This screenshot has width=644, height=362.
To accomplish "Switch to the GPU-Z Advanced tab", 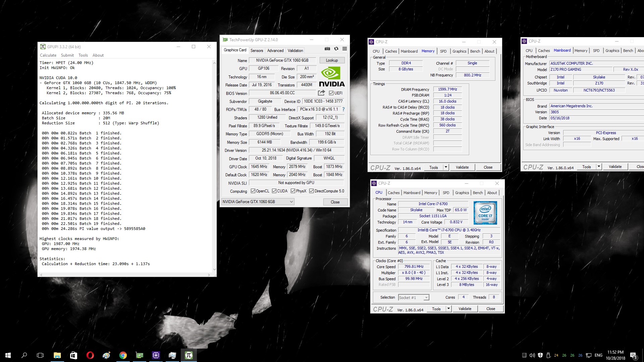I will pyautogui.click(x=275, y=51).
